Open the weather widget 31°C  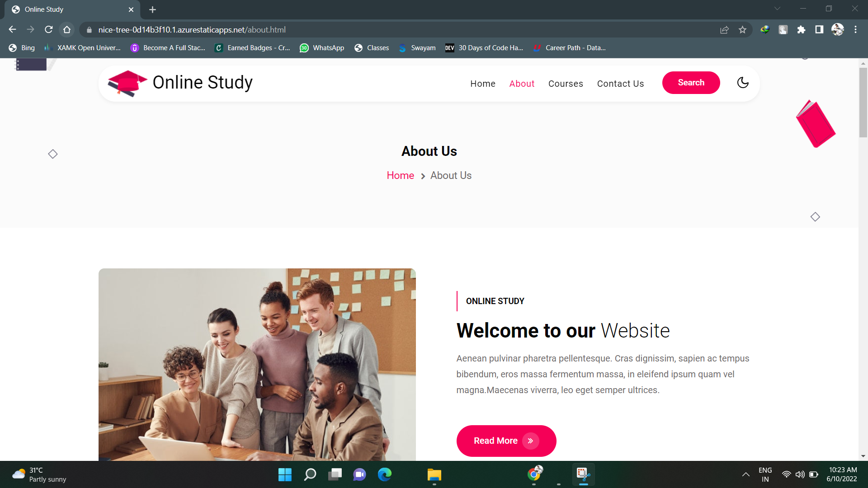(39, 474)
